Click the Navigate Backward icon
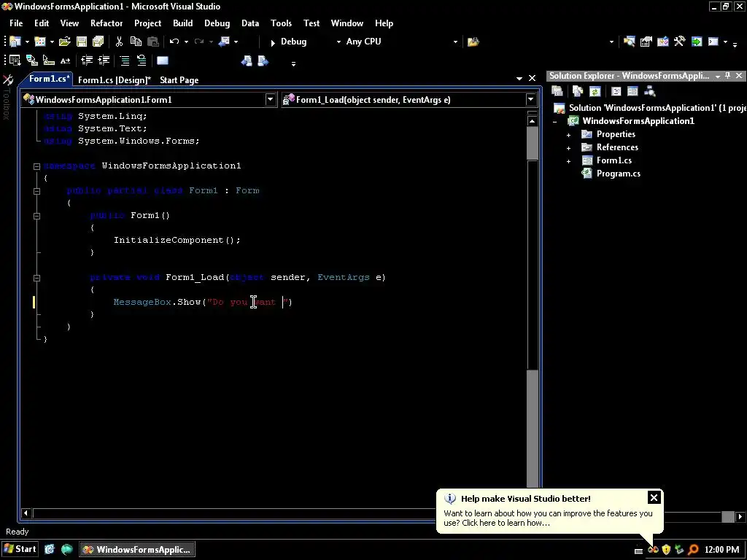This screenshot has height=560, width=747. 224,42
